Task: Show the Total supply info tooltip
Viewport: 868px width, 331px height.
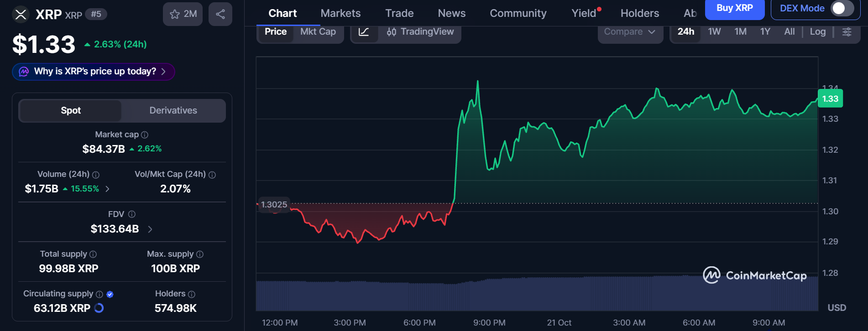Action: pyautogui.click(x=93, y=254)
